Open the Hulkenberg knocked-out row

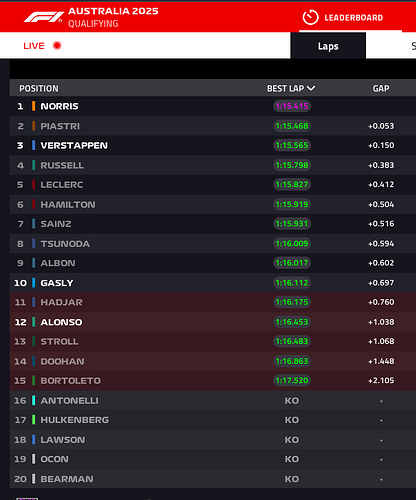pos(213,420)
